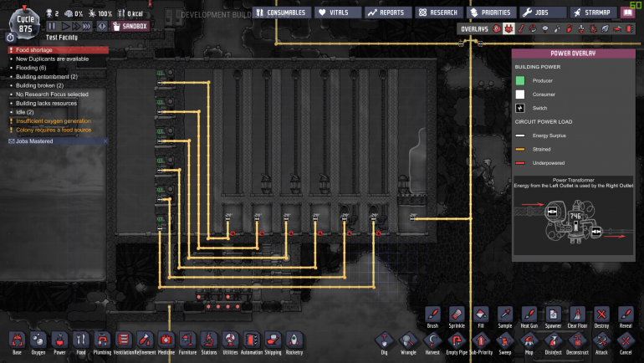Toggle the Temperature thermometer overlay

(x=521, y=28)
